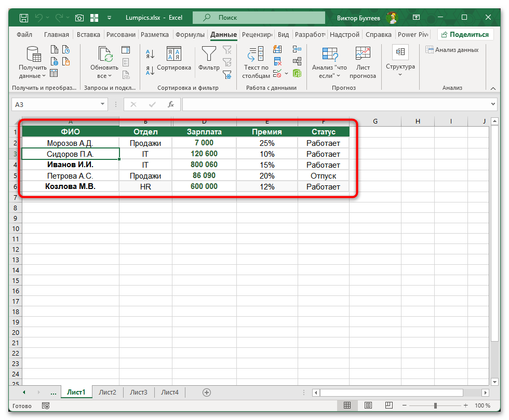Switch to Вид tab
The height and width of the screenshot is (420, 509).
click(283, 34)
